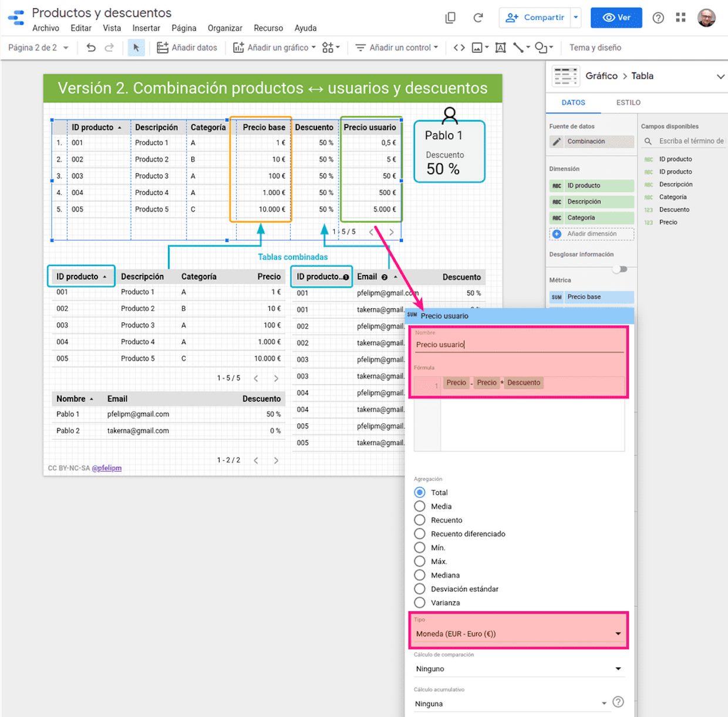Switch to the DATOS tab
The height and width of the screenshot is (717, 728).
pyautogui.click(x=573, y=103)
